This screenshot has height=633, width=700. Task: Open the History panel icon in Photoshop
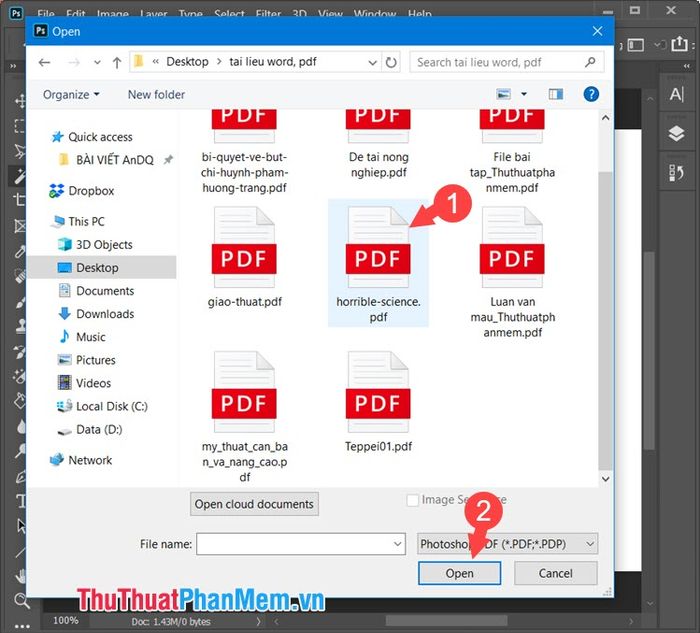click(x=677, y=172)
